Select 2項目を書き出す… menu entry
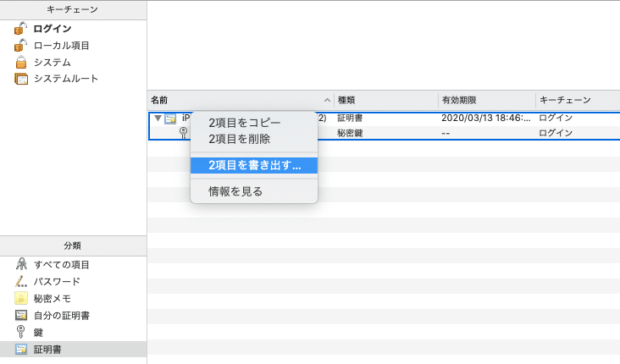The height and width of the screenshot is (364, 620). click(254, 165)
